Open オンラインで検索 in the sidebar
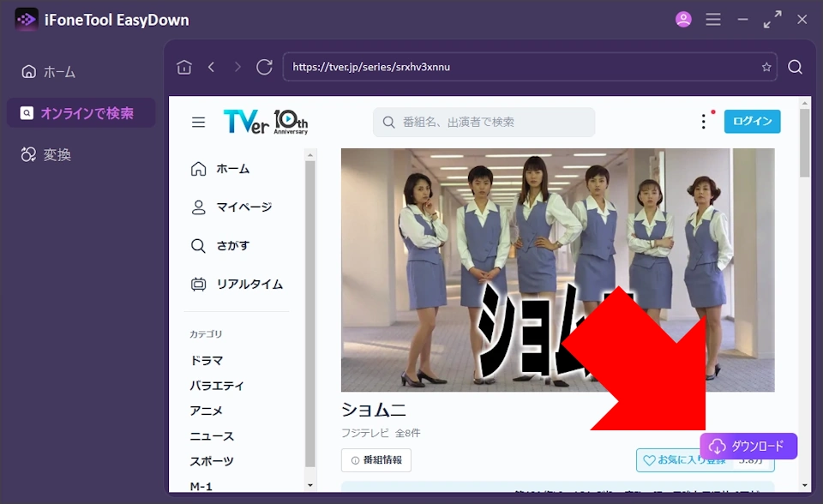 pos(81,113)
